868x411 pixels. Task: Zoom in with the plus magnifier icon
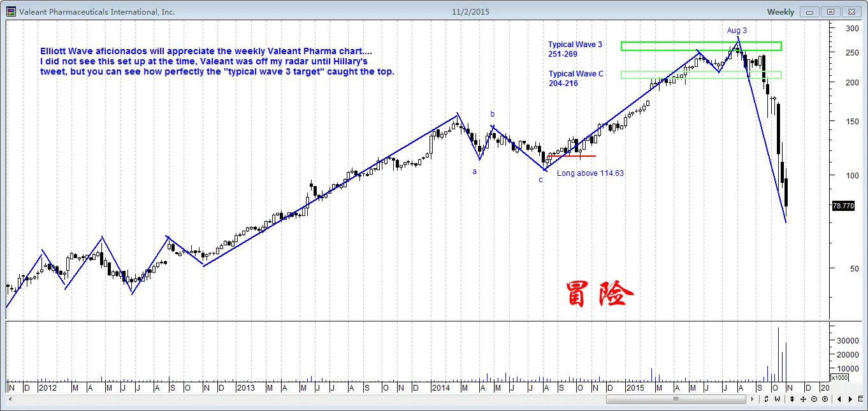pyautogui.click(x=825, y=399)
